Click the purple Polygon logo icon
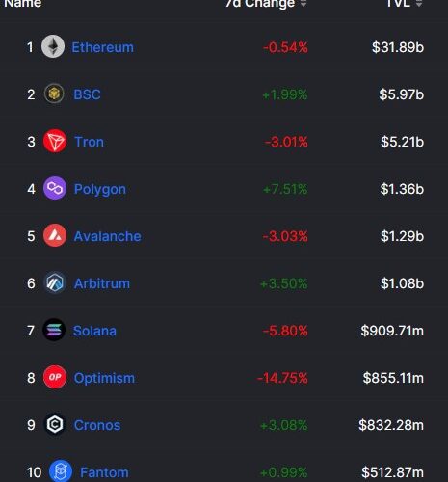Screen dimensions: 448x482 point(55,188)
